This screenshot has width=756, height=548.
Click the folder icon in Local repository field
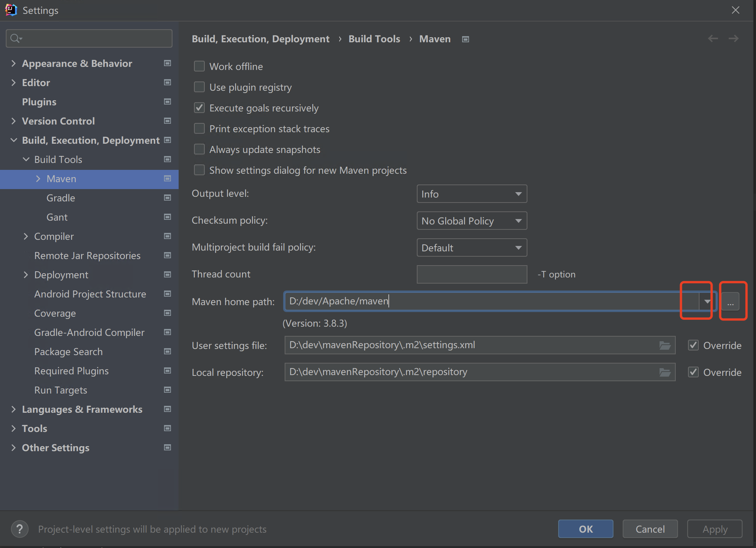click(665, 372)
